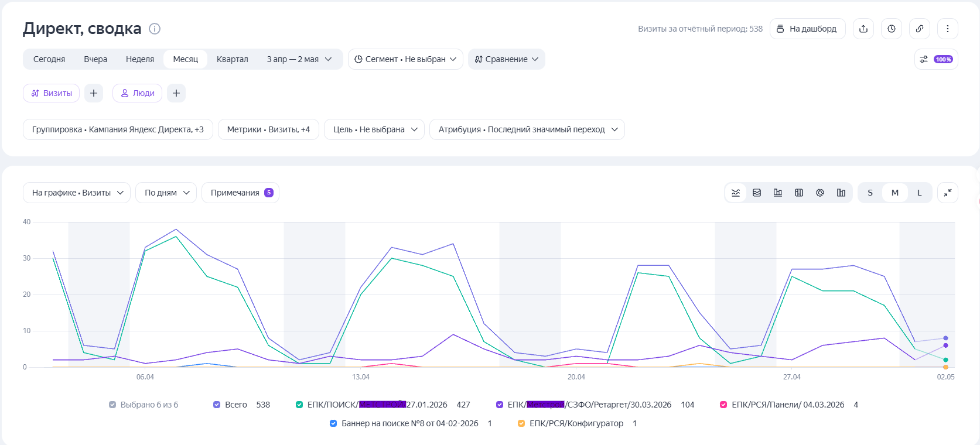Open the three-dot more options menu

coord(948,29)
